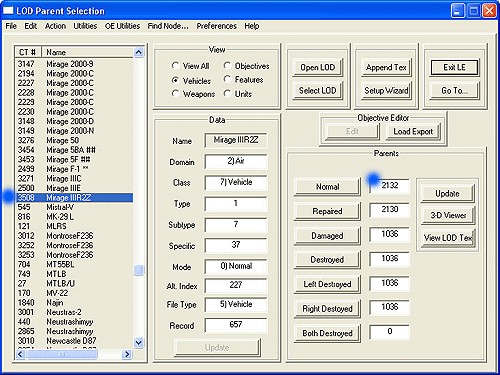This screenshot has height=375, width=500.
Task: Select list row 3010 Newcastle D87
Action: tap(74, 341)
